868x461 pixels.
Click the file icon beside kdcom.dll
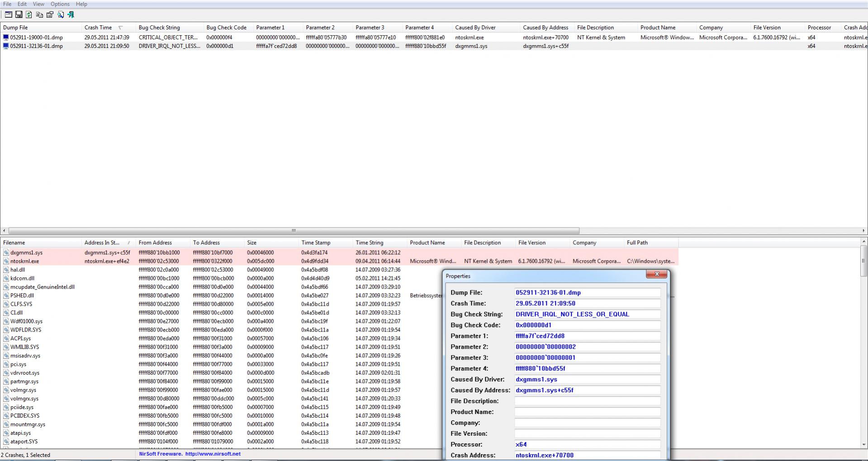click(6, 278)
